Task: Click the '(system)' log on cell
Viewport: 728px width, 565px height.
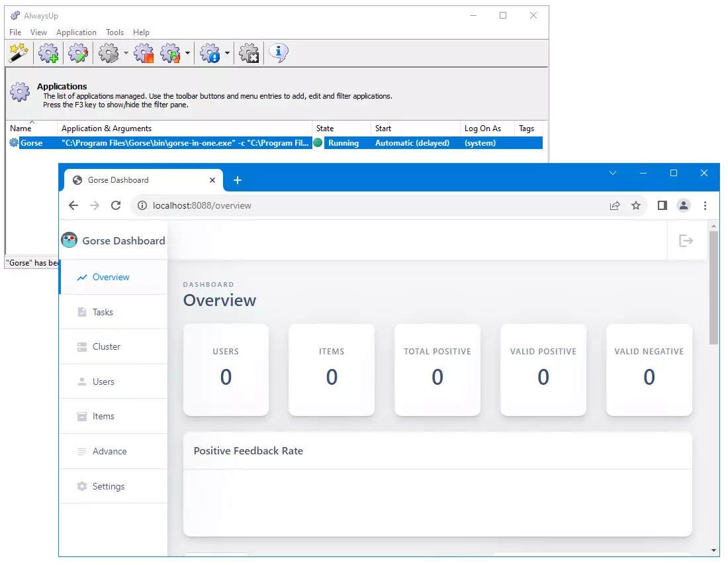Action: click(x=480, y=142)
